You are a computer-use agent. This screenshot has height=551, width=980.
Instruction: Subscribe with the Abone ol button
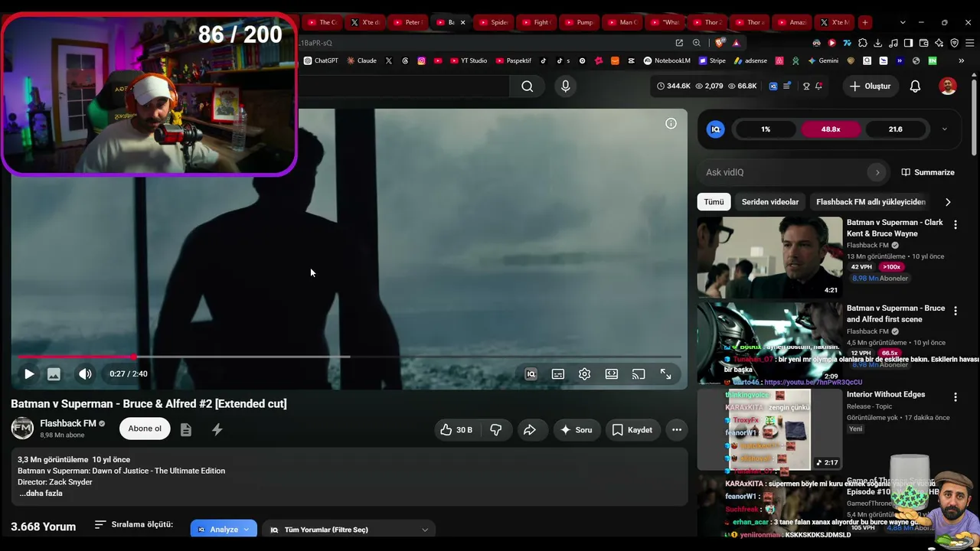pos(145,429)
